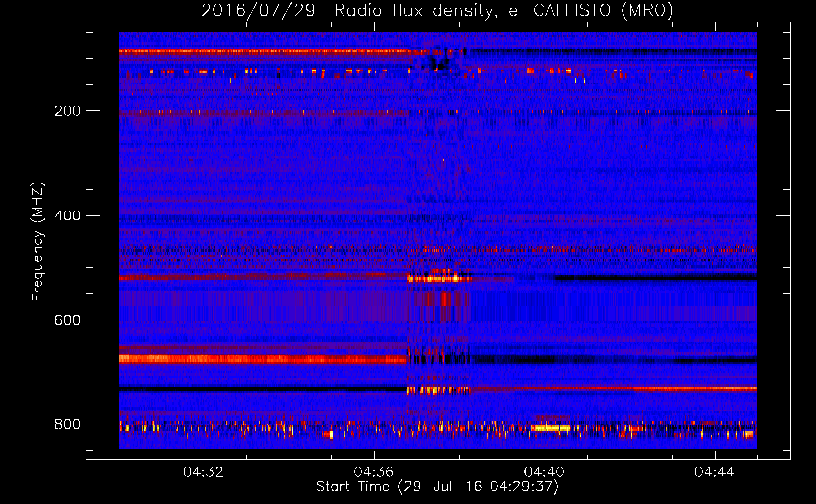Click the yellow burst near 520 MHz at 04:37

coord(439,278)
